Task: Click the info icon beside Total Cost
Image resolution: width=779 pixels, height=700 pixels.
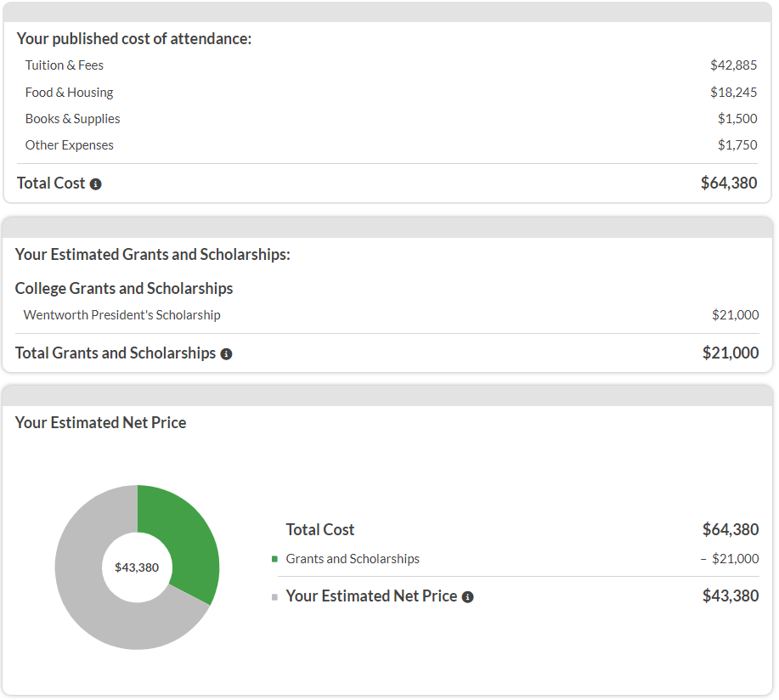Action: coord(96,184)
